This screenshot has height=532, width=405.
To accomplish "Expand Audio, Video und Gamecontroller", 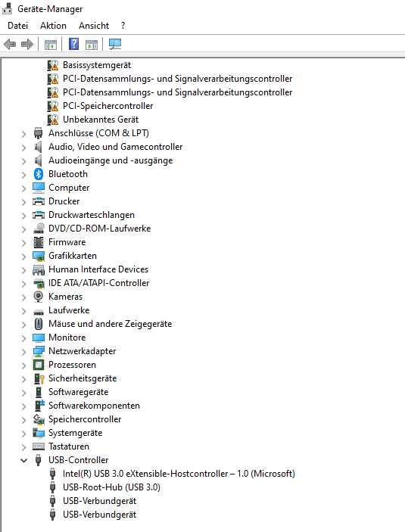I will click(x=23, y=148).
